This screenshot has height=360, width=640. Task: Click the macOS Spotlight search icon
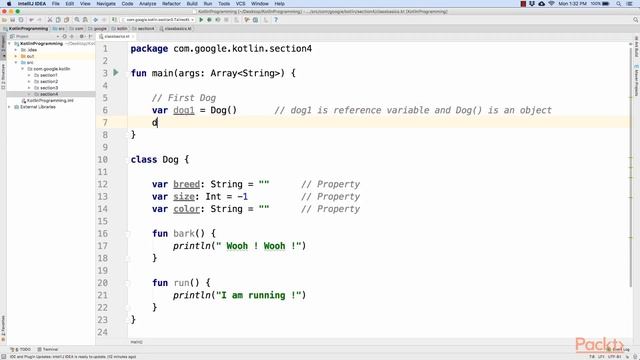(619, 4)
